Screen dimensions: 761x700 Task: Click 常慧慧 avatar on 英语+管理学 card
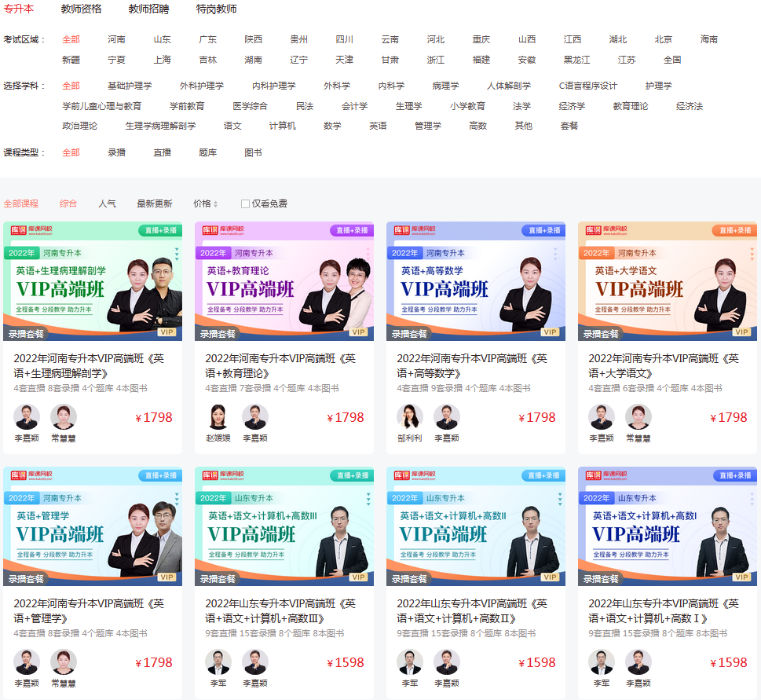point(64,662)
